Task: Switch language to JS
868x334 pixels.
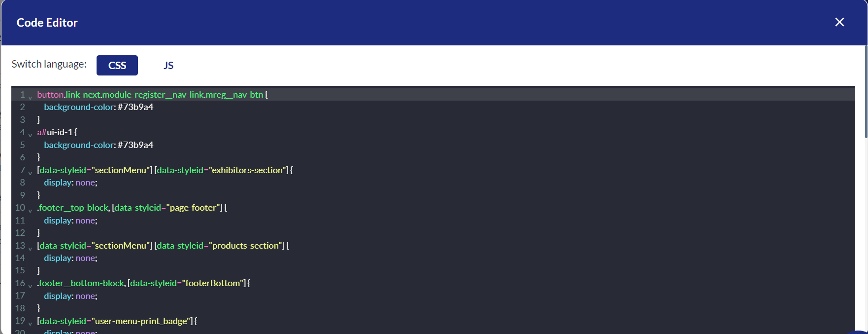Action: pyautogui.click(x=168, y=65)
